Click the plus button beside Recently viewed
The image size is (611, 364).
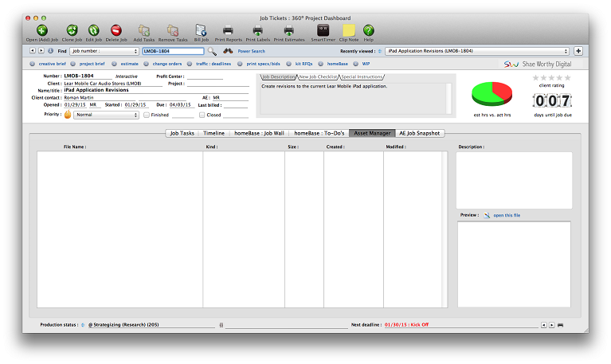pyautogui.click(x=578, y=51)
